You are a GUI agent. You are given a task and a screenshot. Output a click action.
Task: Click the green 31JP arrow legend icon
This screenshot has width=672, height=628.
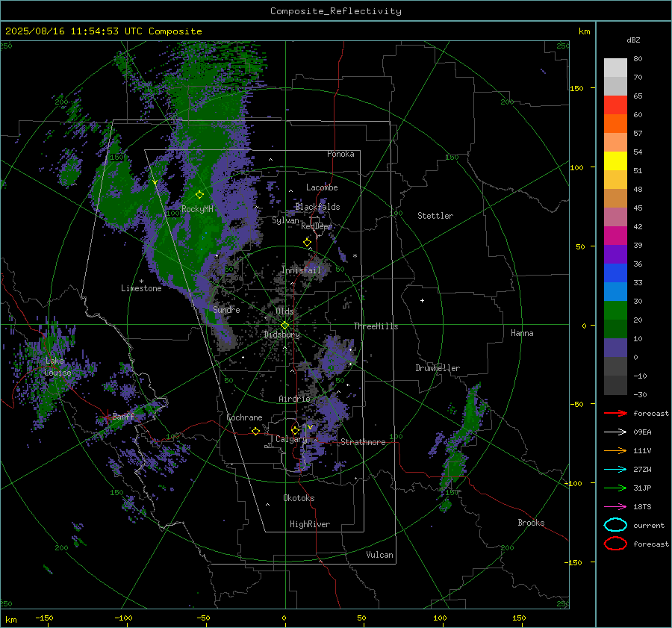[615, 488]
